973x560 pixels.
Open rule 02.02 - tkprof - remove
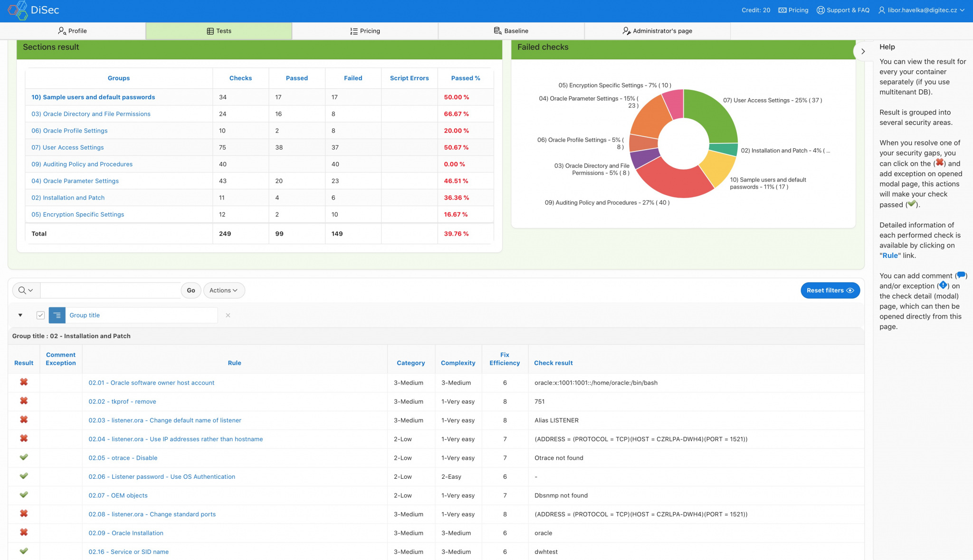tap(122, 401)
